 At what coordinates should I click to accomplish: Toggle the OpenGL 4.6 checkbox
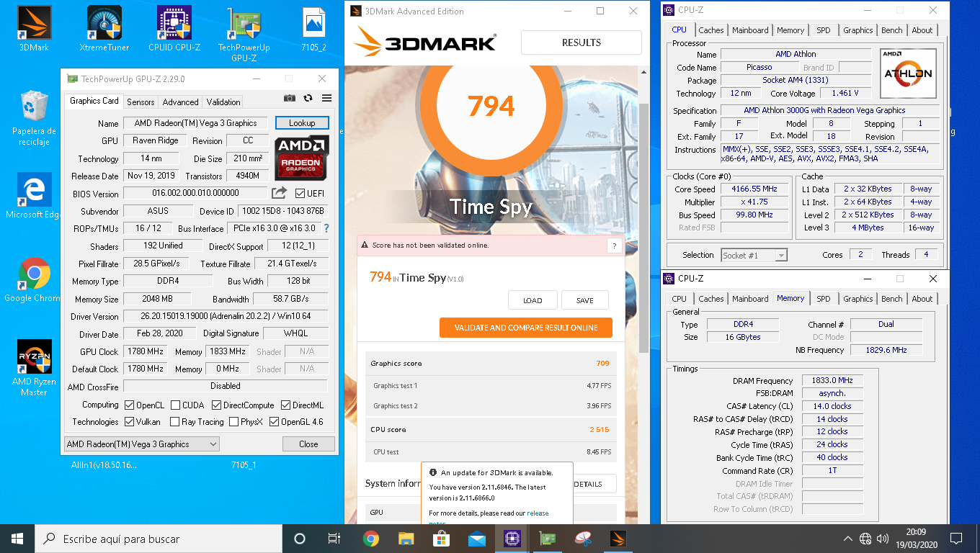point(274,422)
